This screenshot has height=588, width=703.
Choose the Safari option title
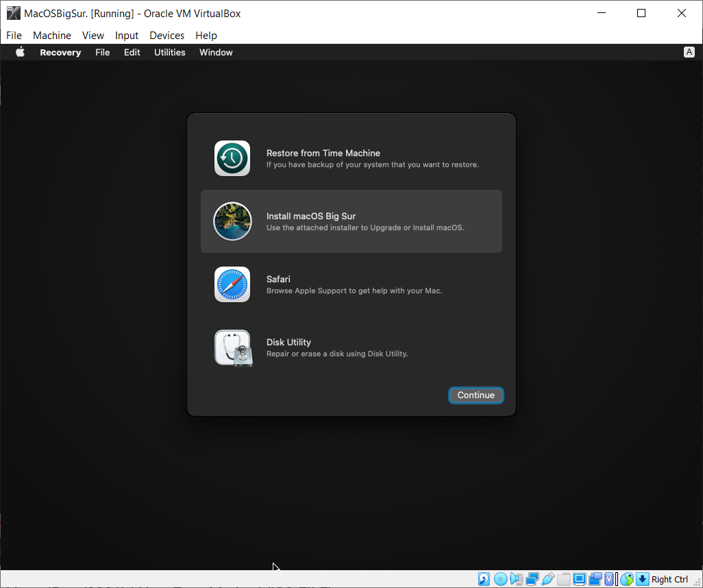(278, 279)
